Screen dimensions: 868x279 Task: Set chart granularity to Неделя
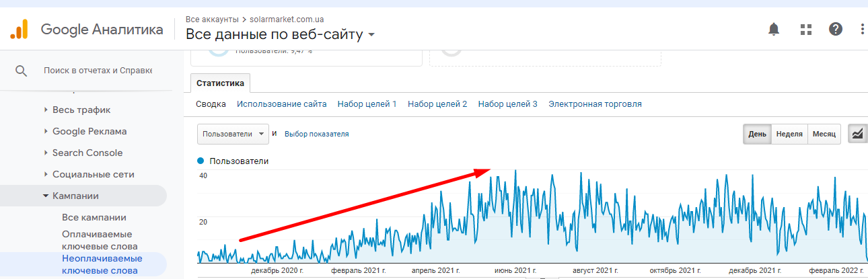789,134
